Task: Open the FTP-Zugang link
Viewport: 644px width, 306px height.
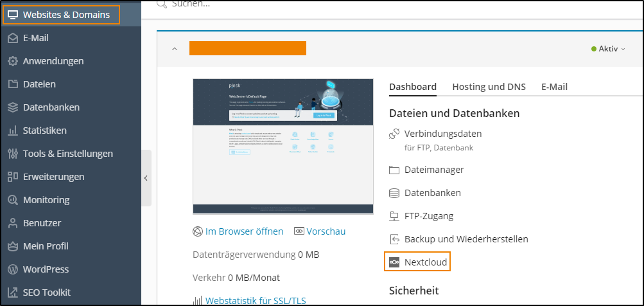Action: click(x=429, y=216)
